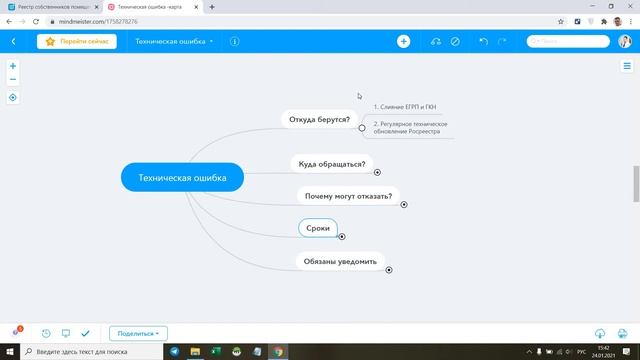This screenshot has height=360, width=640.
Task: Select the 'Сроки' topic
Action: click(x=318, y=228)
